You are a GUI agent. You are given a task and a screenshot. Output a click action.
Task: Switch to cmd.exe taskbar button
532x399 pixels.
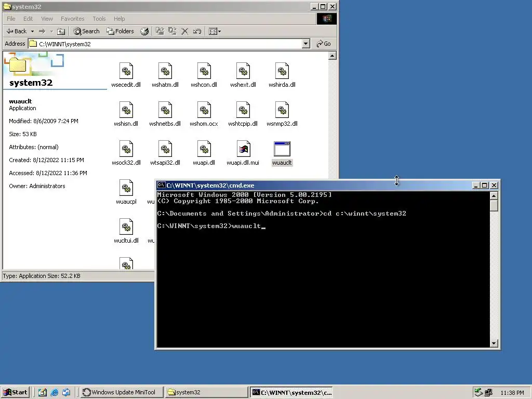click(x=292, y=393)
